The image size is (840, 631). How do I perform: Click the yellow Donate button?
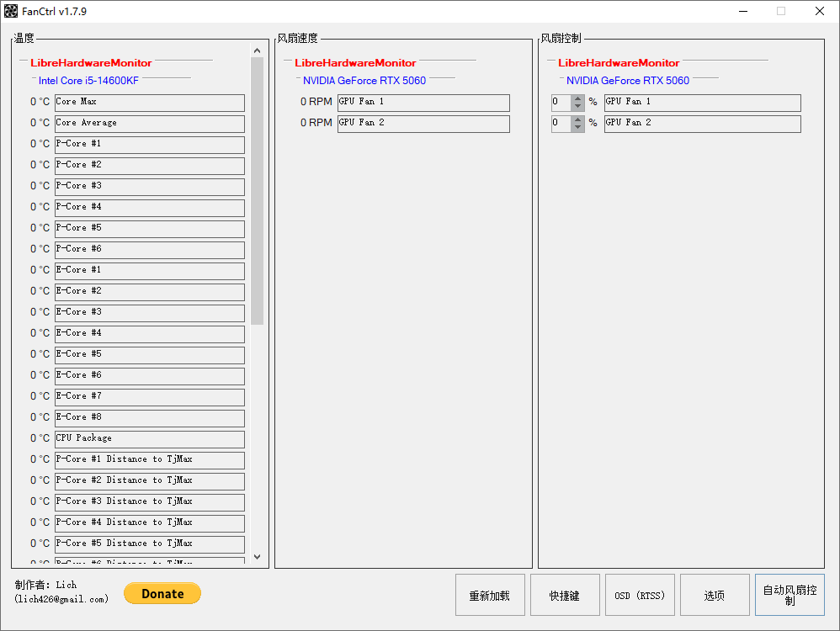pyautogui.click(x=162, y=593)
